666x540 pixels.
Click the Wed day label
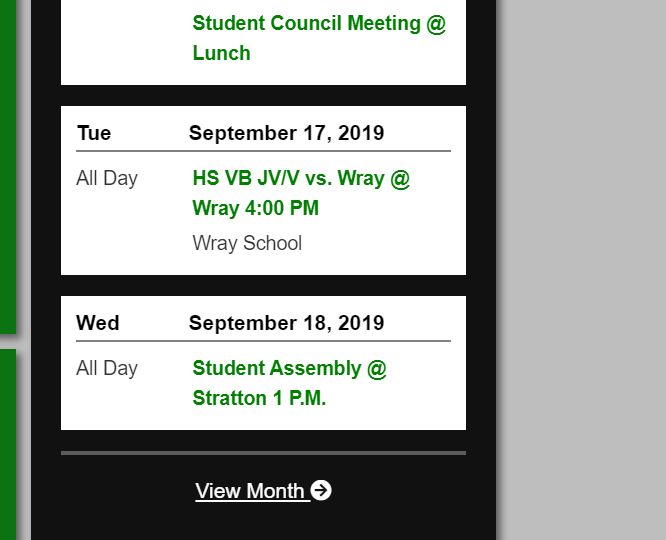click(x=98, y=323)
